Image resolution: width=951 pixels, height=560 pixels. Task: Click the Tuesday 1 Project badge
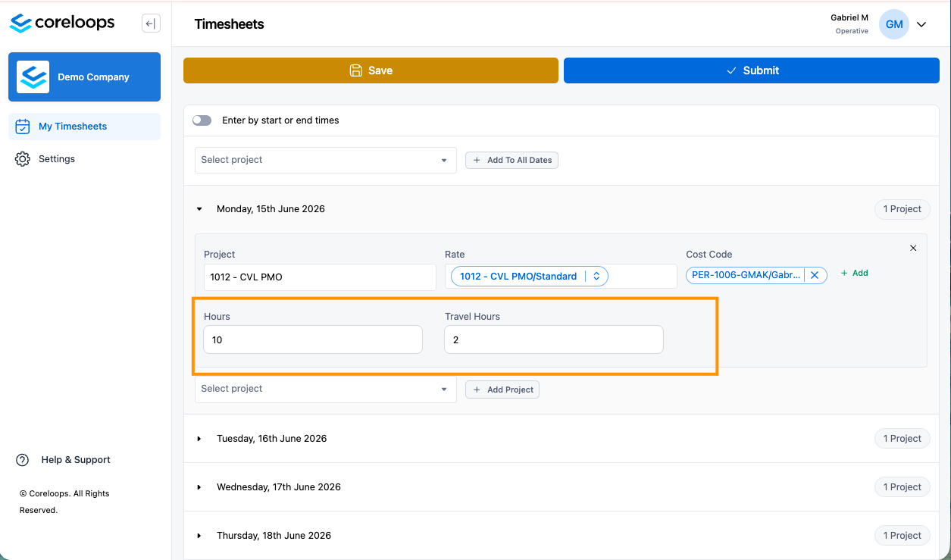902,439
